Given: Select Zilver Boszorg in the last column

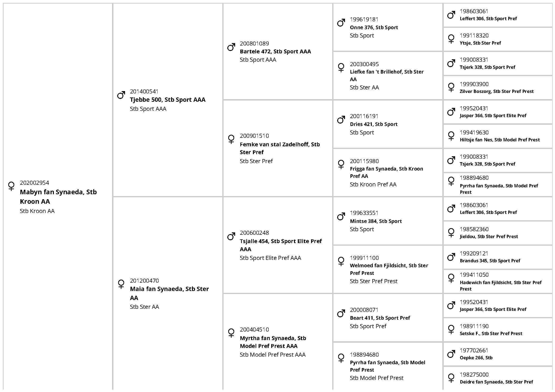Looking at the screenshot, I should pos(496,91).
